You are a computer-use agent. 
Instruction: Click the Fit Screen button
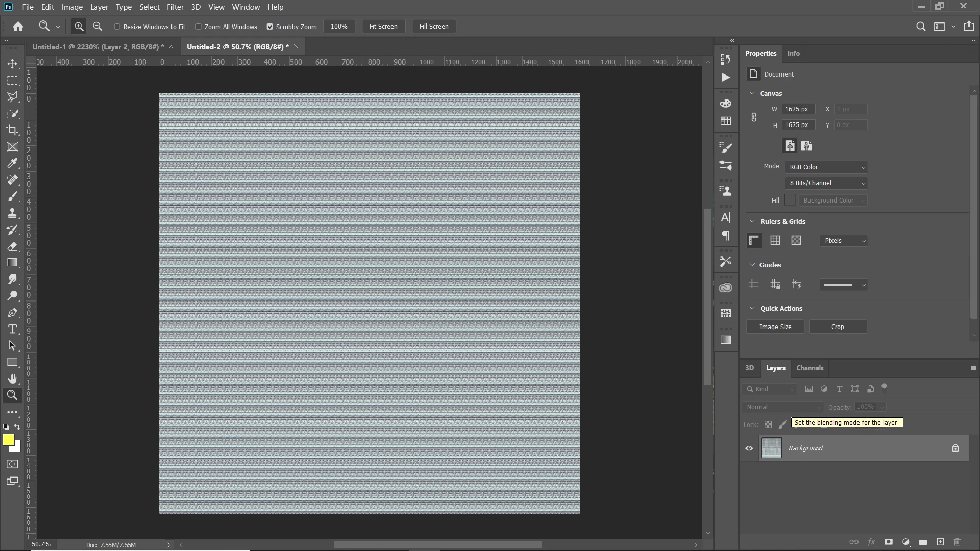click(x=383, y=27)
